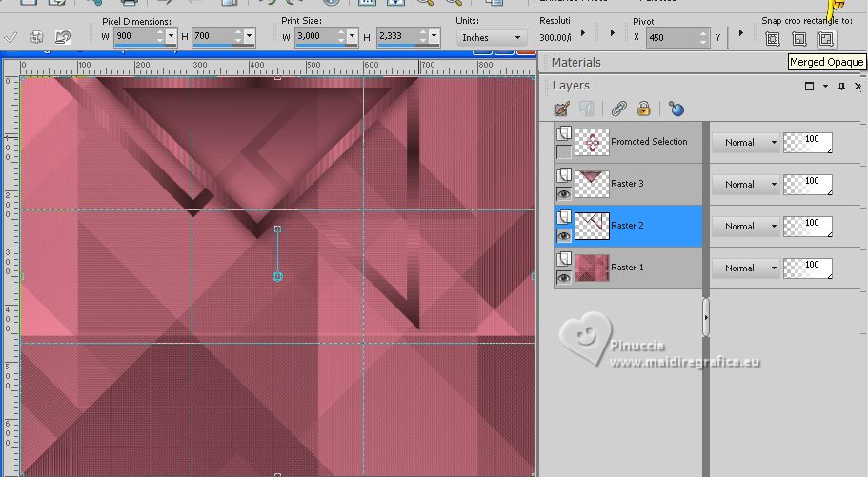Click the layer type icon of Promoted Selection
This screenshot has height=477, width=868.
563,133
